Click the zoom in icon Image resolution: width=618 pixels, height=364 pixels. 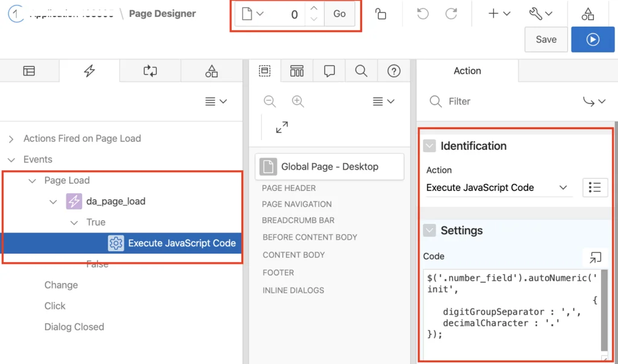(298, 101)
